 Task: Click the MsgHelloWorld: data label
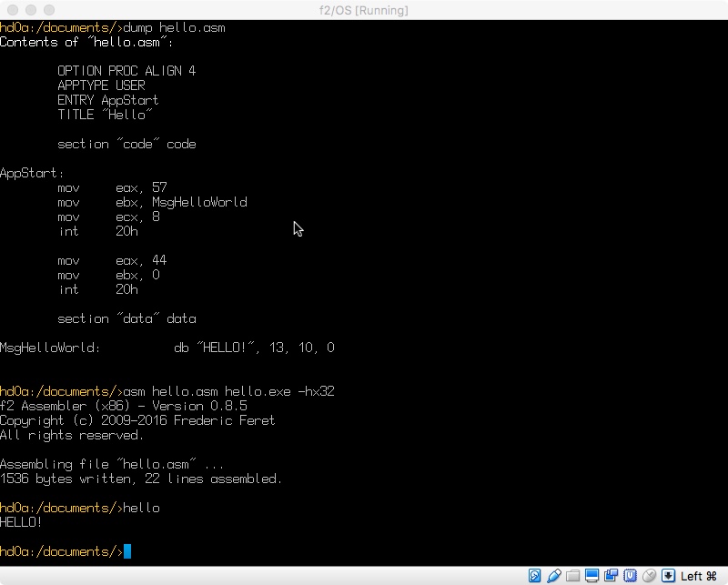point(50,348)
